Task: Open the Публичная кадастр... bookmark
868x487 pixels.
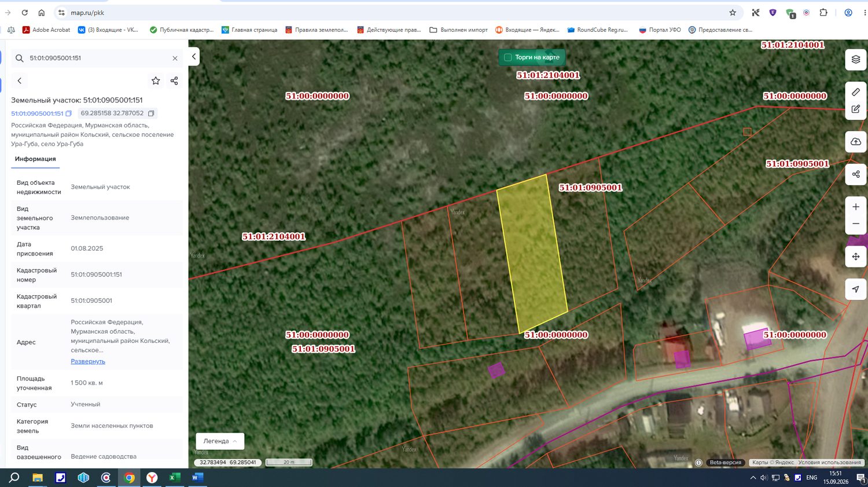Action: [182, 30]
